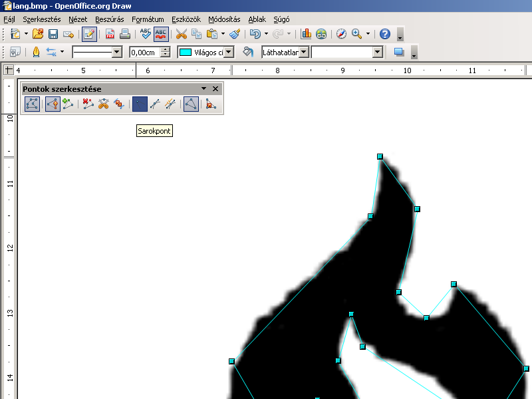
Task: Open the Ablak menu
Action: [x=257, y=19]
